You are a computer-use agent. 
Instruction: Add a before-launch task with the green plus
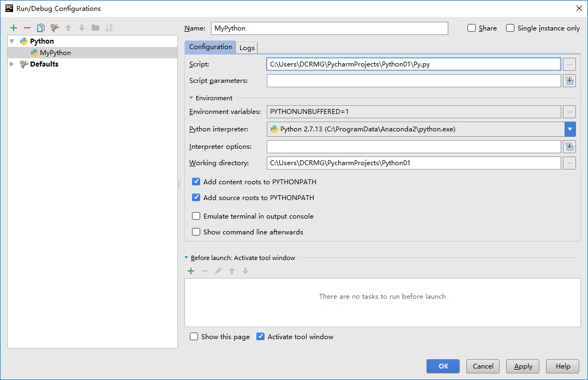(191, 271)
